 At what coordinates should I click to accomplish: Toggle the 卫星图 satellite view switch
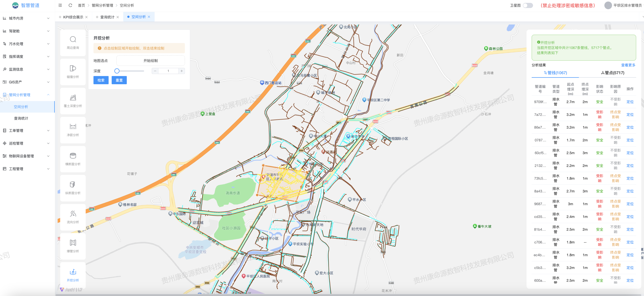(x=528, y=6)
